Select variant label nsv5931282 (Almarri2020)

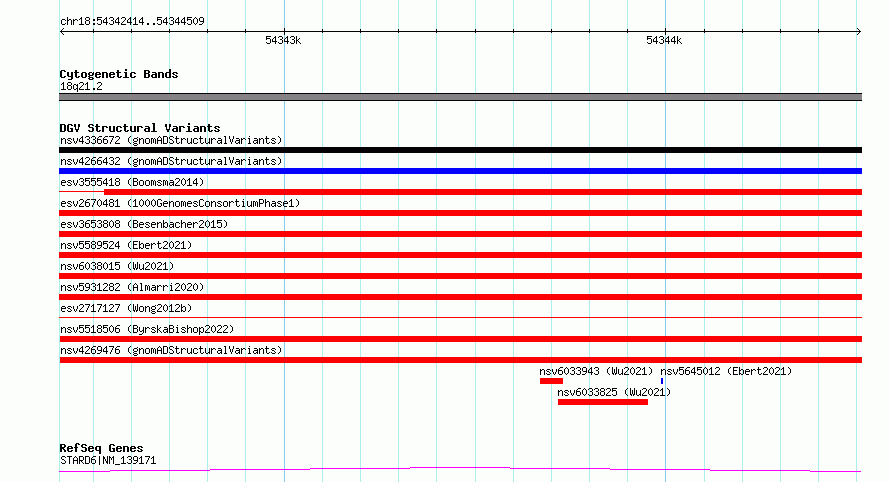pos(132,287)
